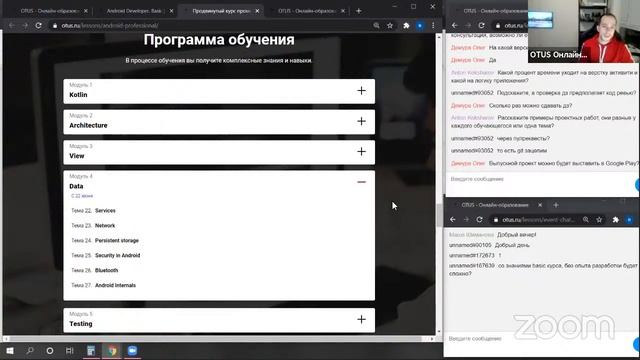The image size is (640, 360).
Task: Click topic Android Internals
Action: pos(116,286)
